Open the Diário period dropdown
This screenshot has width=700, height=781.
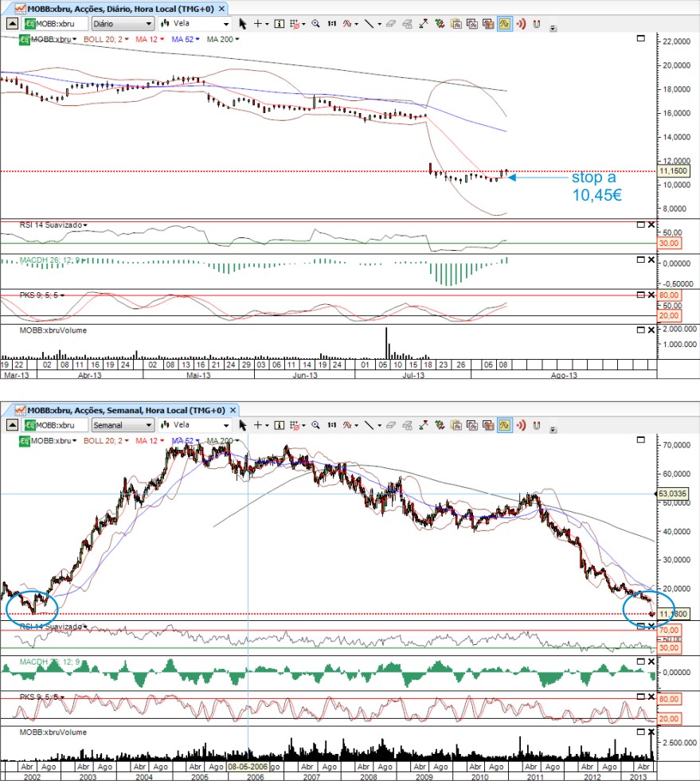pyautogui.click(x=122, y=24)
